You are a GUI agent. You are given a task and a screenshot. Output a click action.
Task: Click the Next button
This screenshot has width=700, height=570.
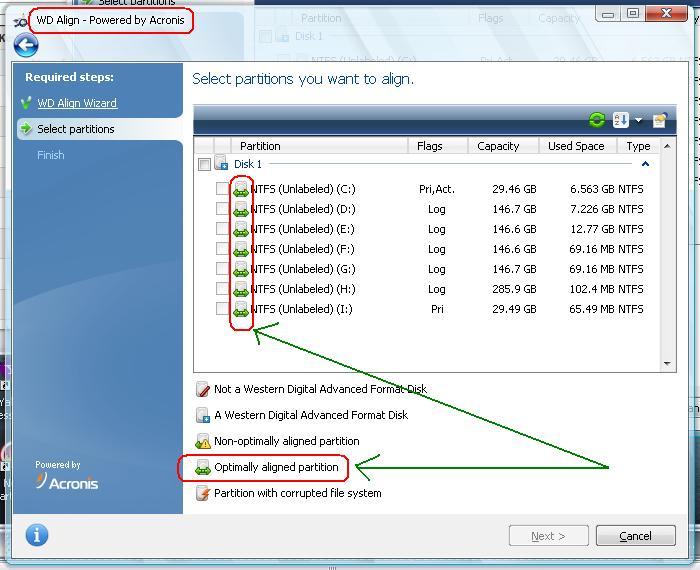tap(548, 536)
